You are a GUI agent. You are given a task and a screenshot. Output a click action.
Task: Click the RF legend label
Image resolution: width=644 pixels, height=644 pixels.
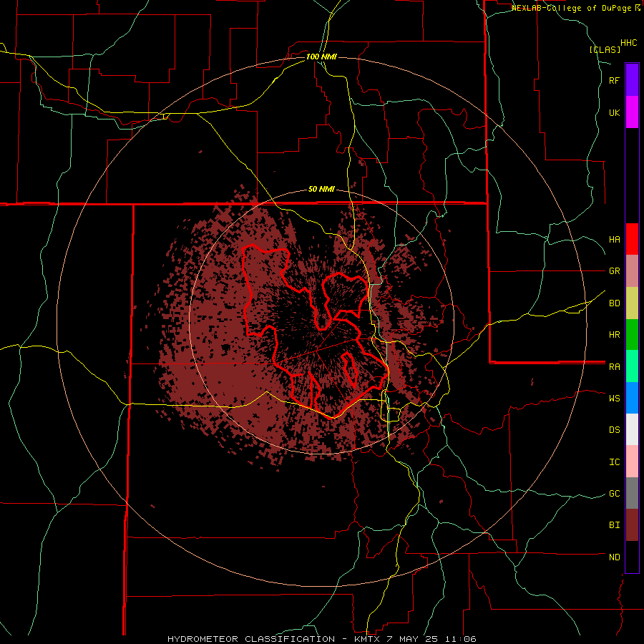(614, 80)
